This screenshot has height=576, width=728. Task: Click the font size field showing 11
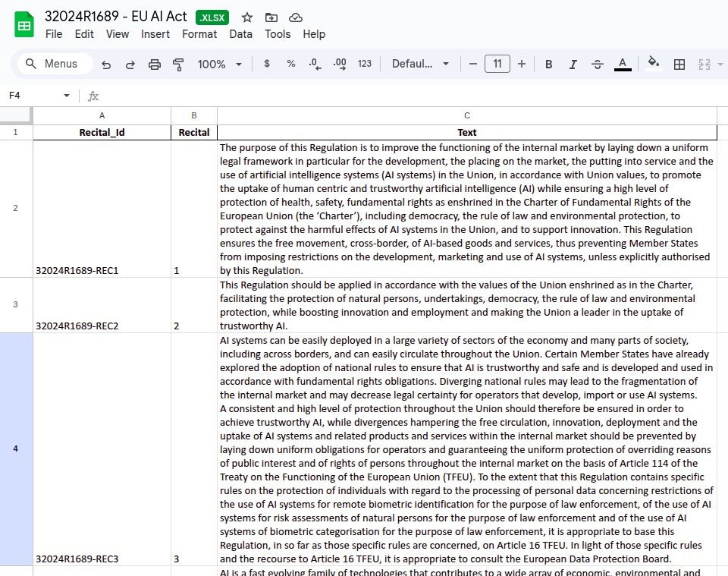[x=497, y=64]
